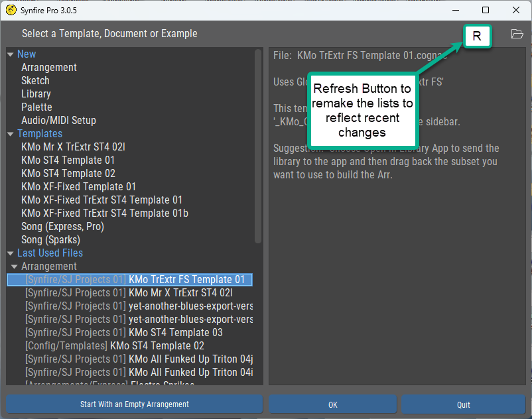This screenshot has width=532, height=419.
Task: Choose recent file KMo ST4 Template 03
Action: click(175, 333)
